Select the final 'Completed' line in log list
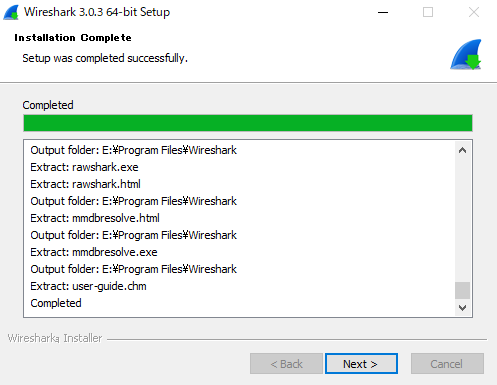The width and height of the screenshot is (497, 385). point(56,303)
